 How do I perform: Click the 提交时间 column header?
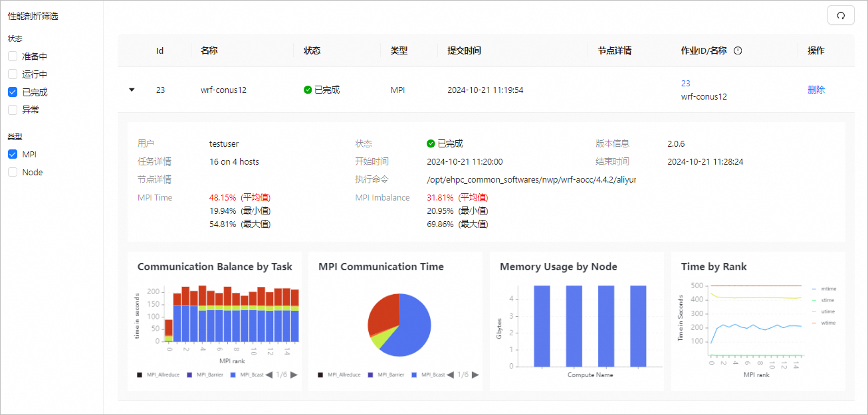point(464,50)
